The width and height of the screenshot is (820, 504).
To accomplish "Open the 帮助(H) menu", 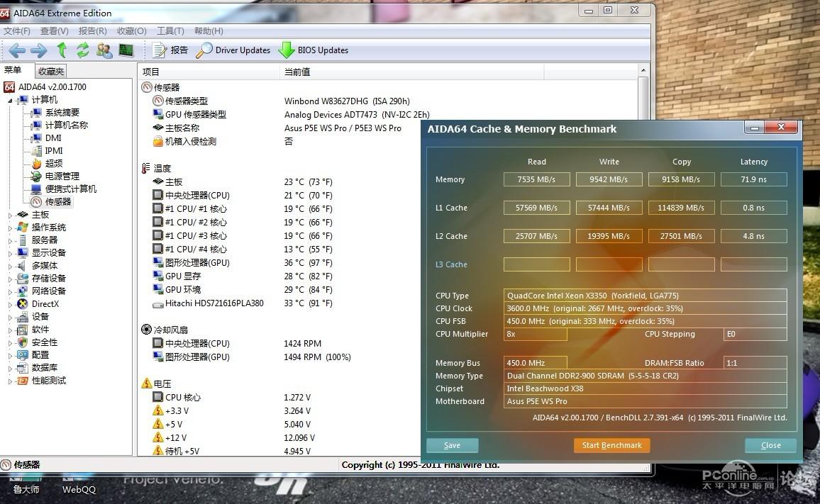I will (209, 31).
